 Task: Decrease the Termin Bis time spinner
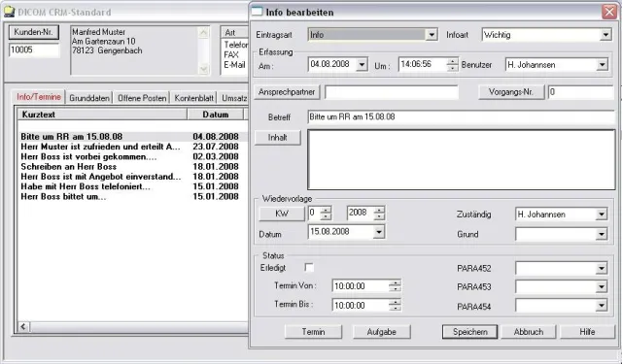[x=396, y=308]
